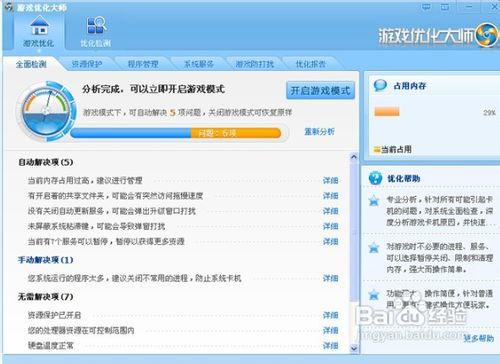The image size is (500, 364).
Task: Click the 当前占用 legend label
Action: point(396,149)
